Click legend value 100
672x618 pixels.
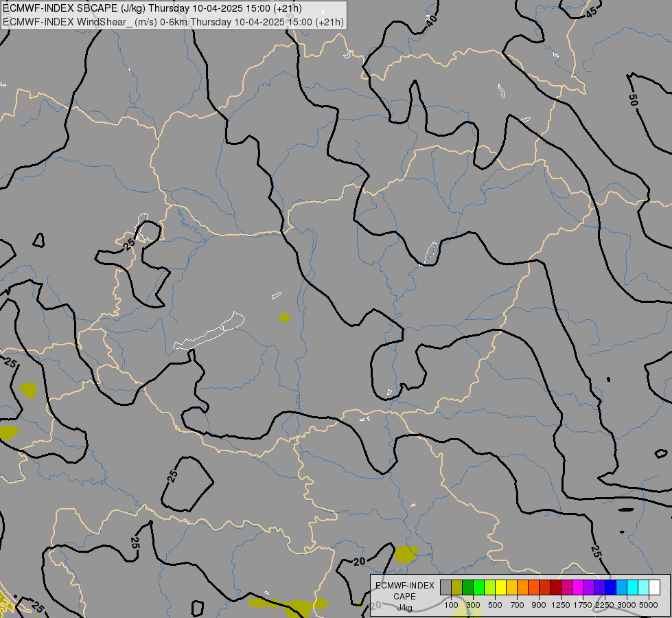coord(451,605)
